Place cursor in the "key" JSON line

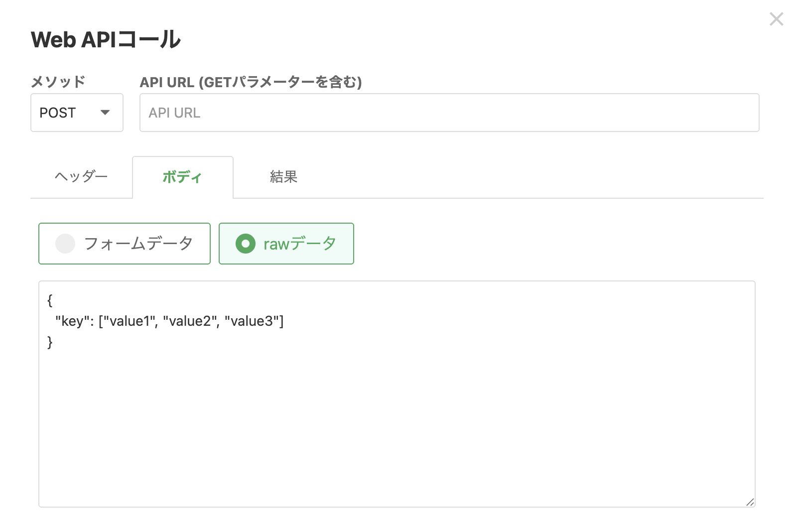click(x=169, y=321)
